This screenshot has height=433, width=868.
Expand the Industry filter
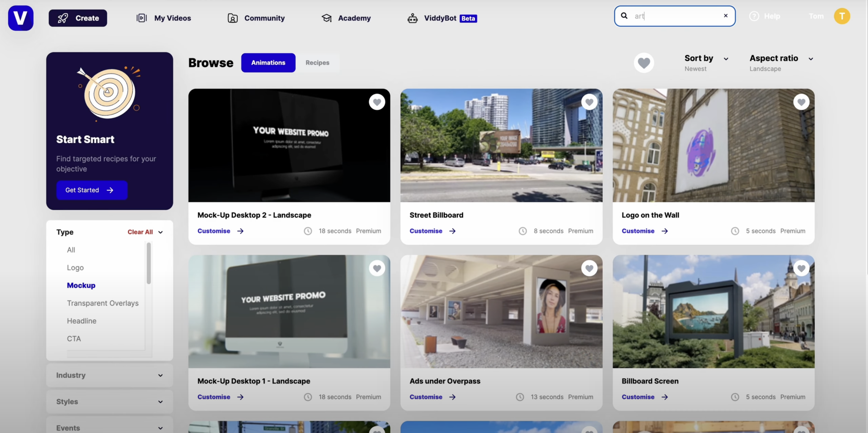[109, 375]
